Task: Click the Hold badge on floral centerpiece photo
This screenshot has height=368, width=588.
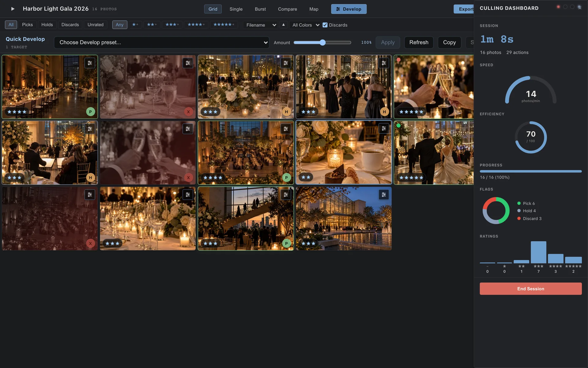Action: (286, 112)
